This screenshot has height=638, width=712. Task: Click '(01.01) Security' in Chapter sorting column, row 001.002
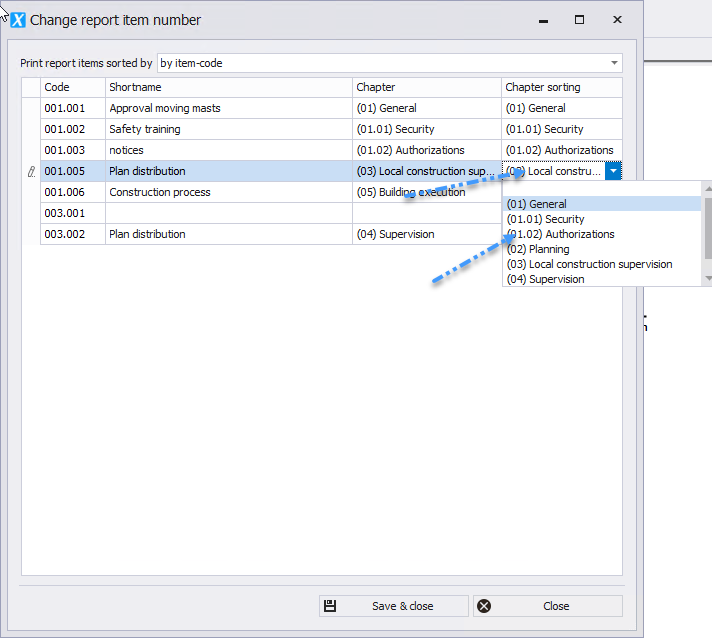[562, 129]
